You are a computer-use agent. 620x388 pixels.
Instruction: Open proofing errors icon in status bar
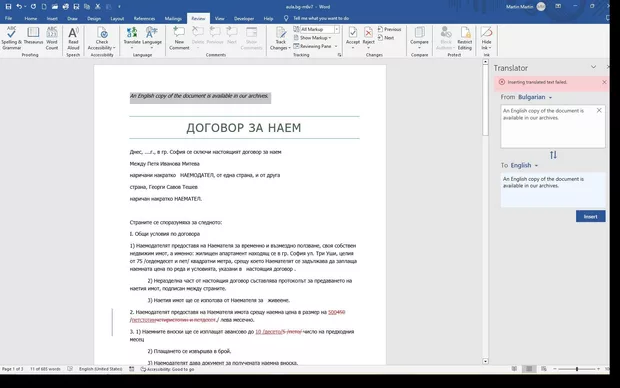click(x=70, y=369)
